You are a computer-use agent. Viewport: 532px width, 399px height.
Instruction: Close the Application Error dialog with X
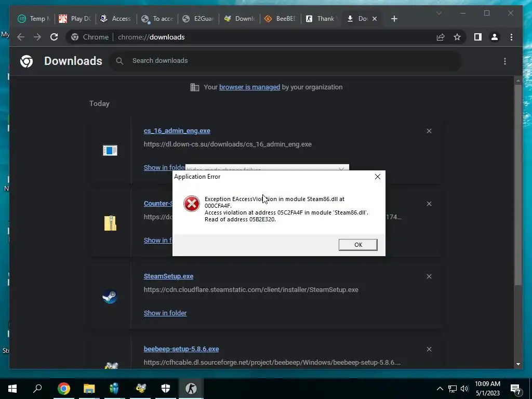377,177
